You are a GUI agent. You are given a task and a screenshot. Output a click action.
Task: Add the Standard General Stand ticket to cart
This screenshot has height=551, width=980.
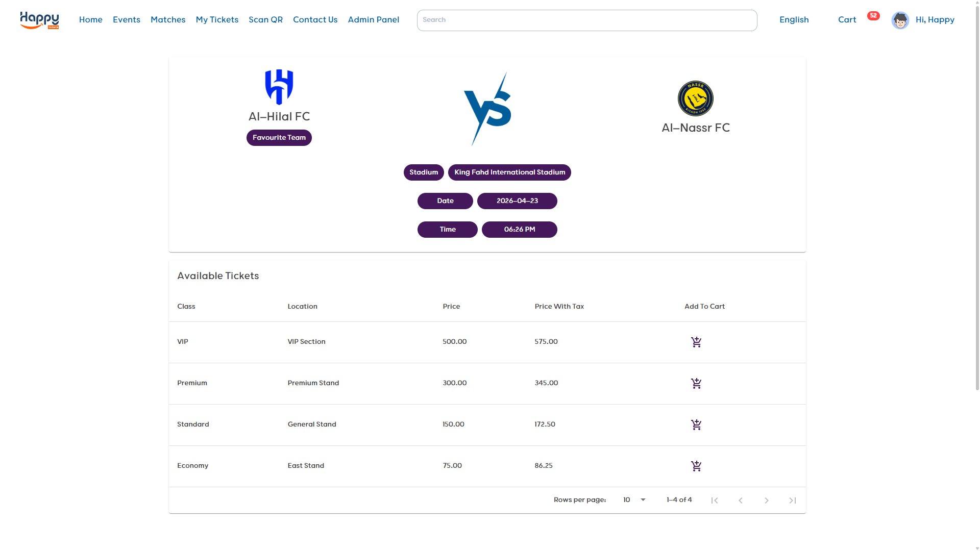coord(696,424)
